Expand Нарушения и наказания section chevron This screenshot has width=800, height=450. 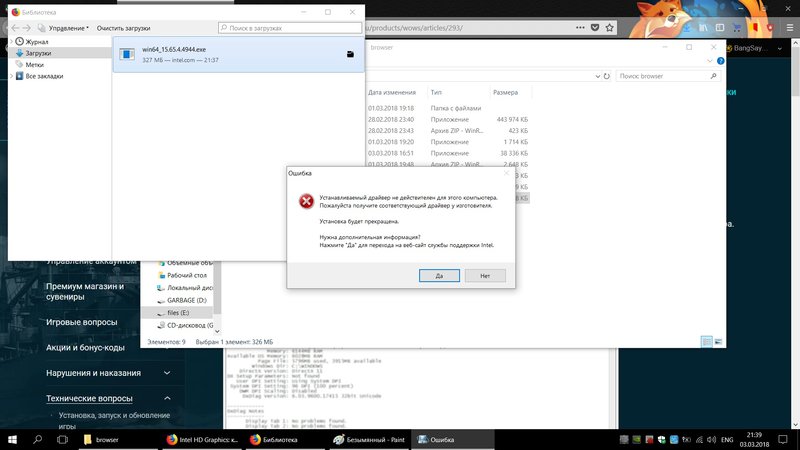(167, 373)
